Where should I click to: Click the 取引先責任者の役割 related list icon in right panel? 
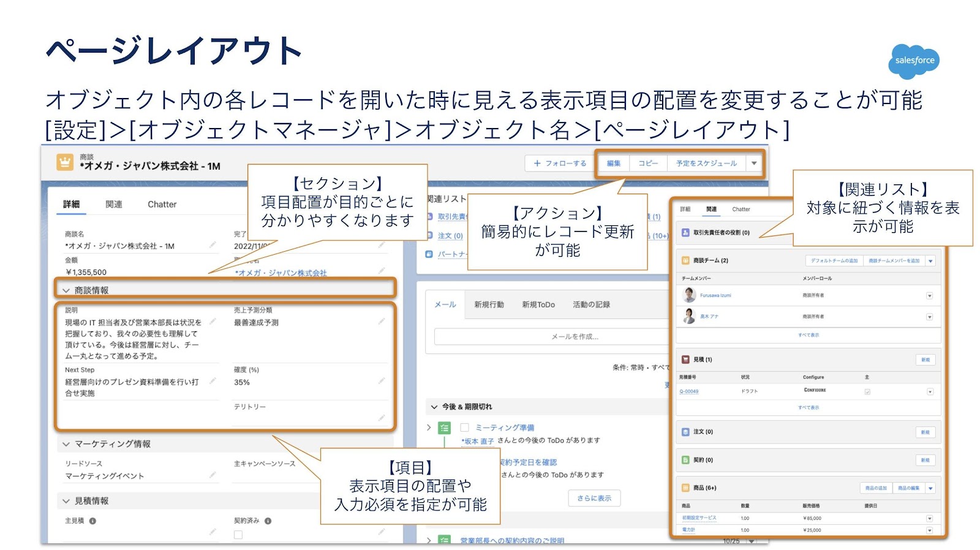(x=686, y=233)
